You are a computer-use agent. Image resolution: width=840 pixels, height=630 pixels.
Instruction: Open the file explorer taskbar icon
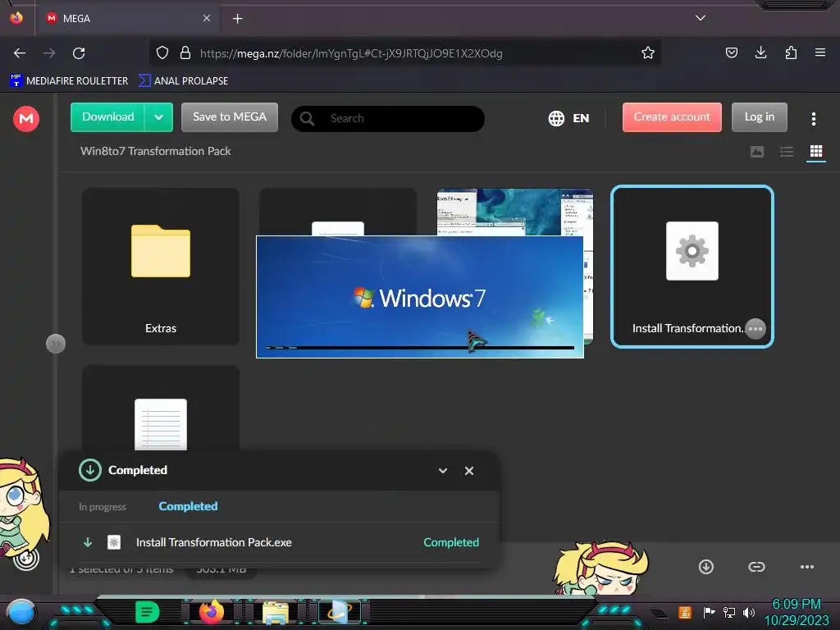276,612
